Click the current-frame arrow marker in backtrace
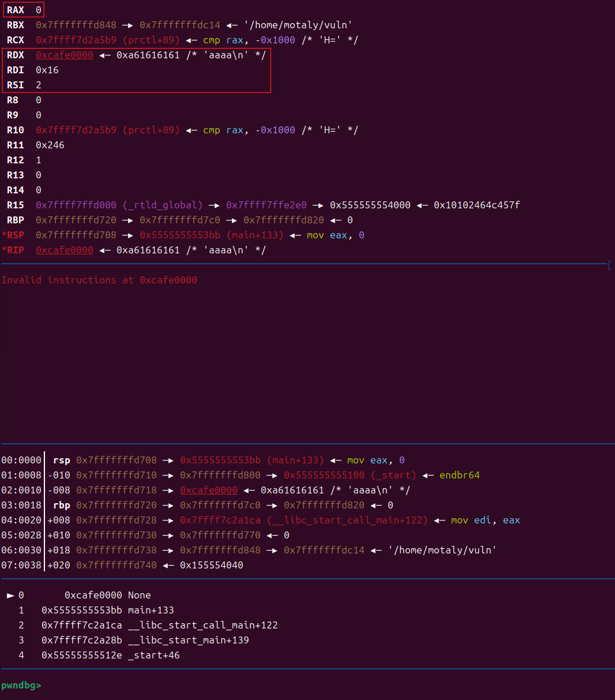615x700 pixels. [10, 595]
